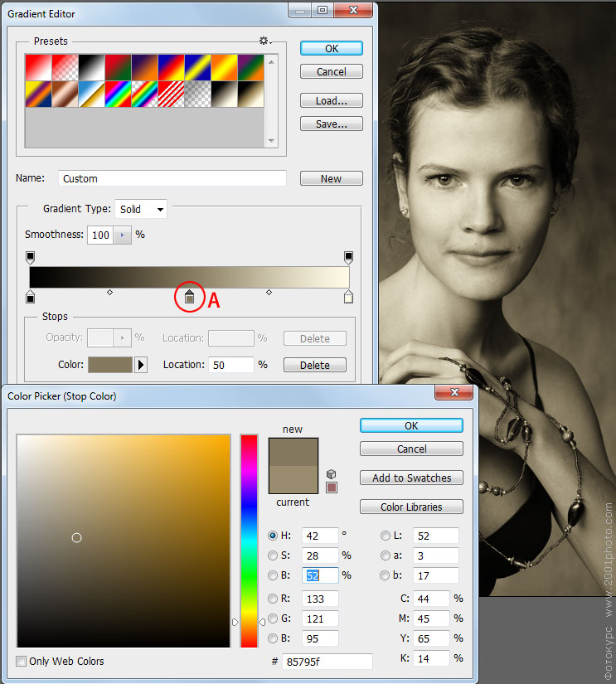Click the cream right color stop
The image size is (616, 684).
348,297
